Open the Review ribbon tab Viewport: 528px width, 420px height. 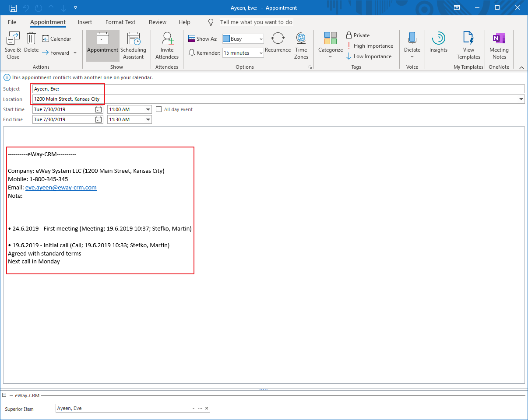[157, 22]
